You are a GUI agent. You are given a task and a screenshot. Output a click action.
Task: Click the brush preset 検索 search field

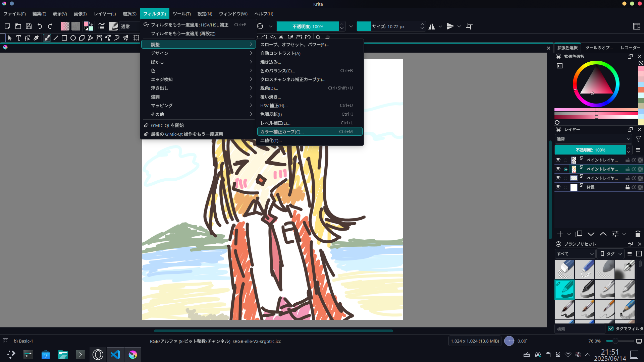580,329
